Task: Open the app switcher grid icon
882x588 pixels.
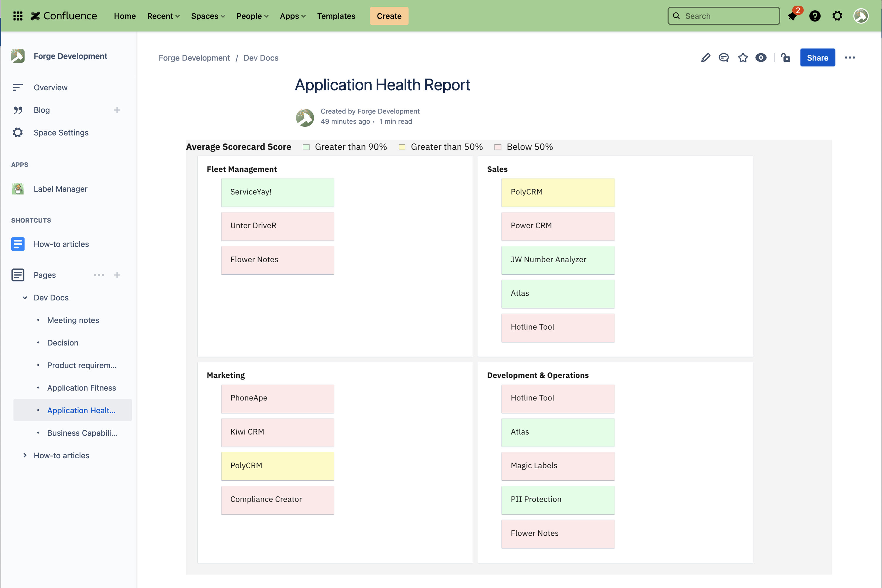Action: tap(18, 16)
